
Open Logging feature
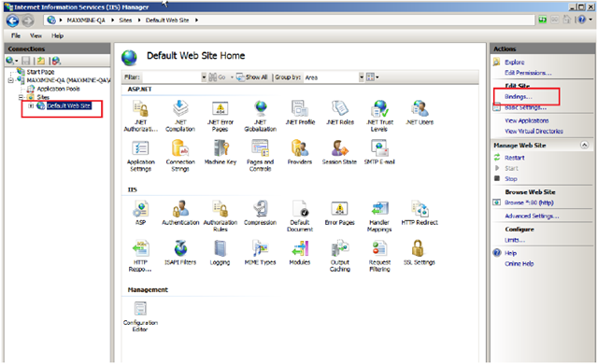(x=221, y=252)
